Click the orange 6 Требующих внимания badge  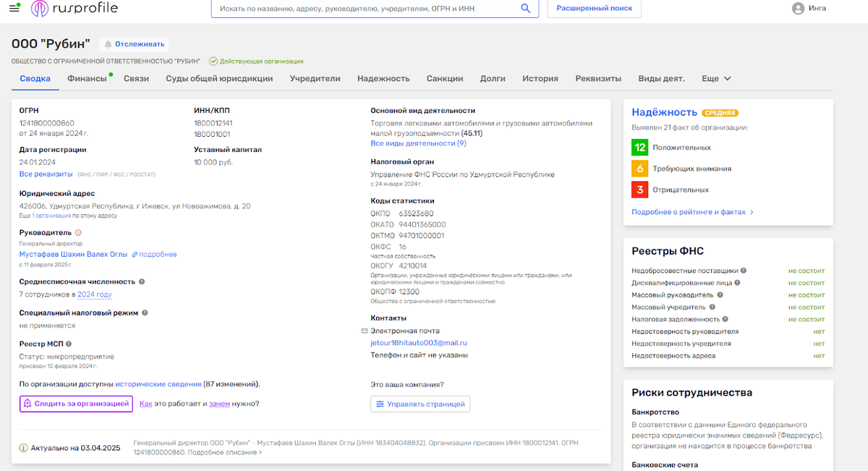point(639,169)
